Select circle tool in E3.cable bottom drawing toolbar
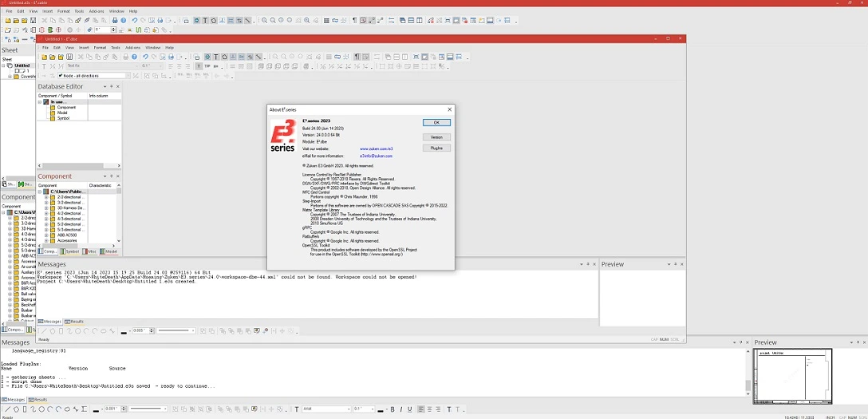This screenshot has width=868, height=419. (41, 409)
